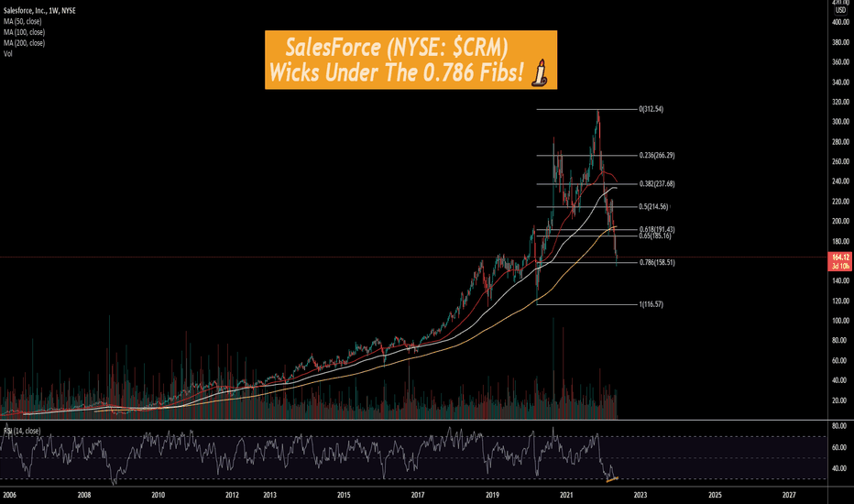Click the 220.00 price axis label
Image resolution: width=854 pixels, height=504 pixels.
(840, 202)
